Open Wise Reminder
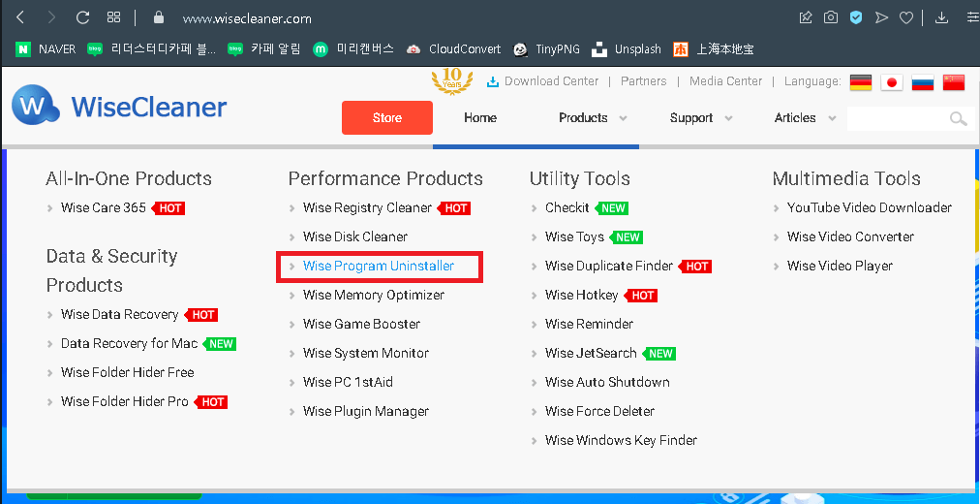980x504 pixels. pyautogui.click(x=589, y=324)
